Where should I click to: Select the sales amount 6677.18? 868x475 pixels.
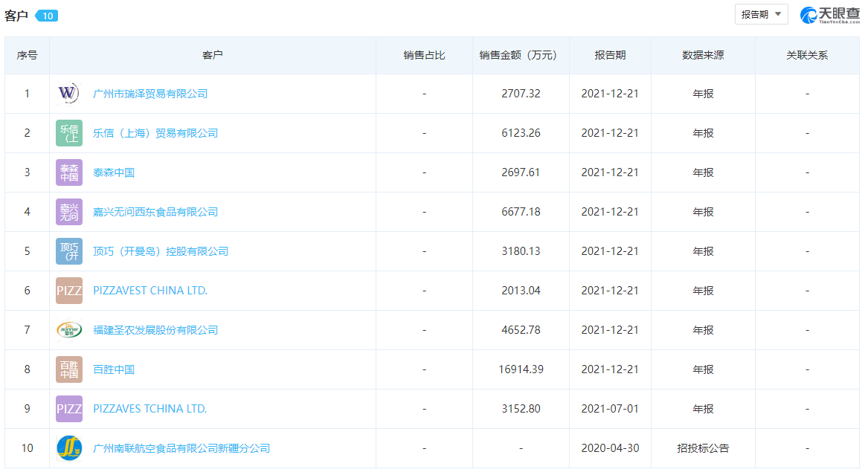coord(521,212)
